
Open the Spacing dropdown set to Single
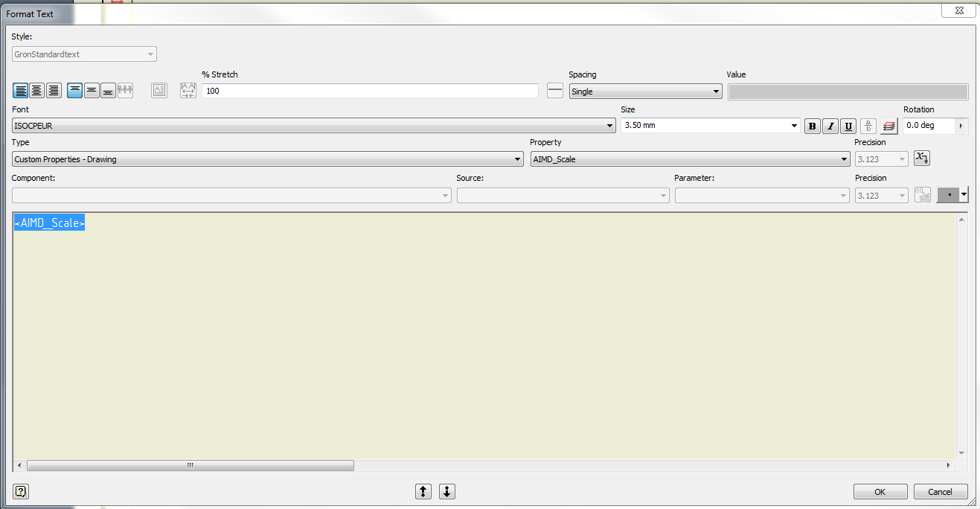[645, 92]
